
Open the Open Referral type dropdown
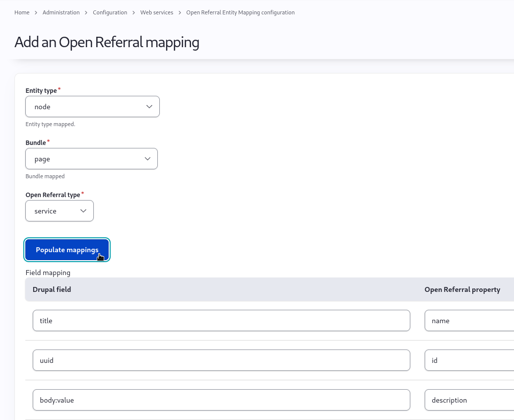coord(60,210)
